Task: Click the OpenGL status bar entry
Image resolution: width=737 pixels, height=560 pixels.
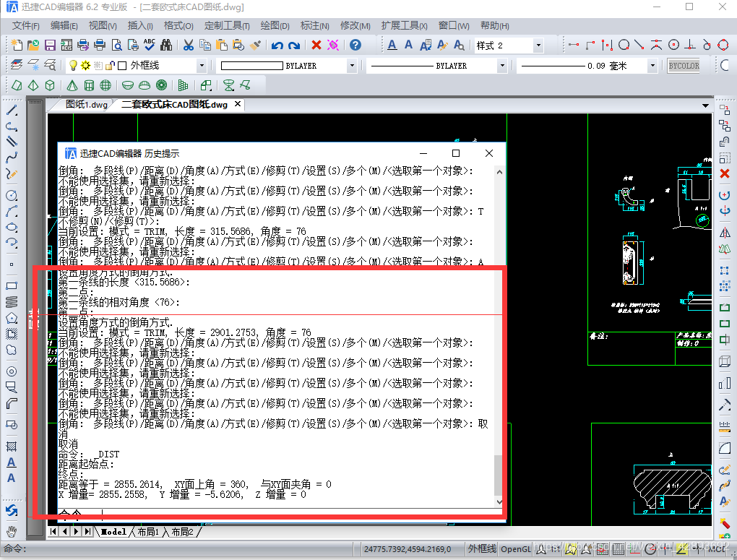Action: point(516,548)
